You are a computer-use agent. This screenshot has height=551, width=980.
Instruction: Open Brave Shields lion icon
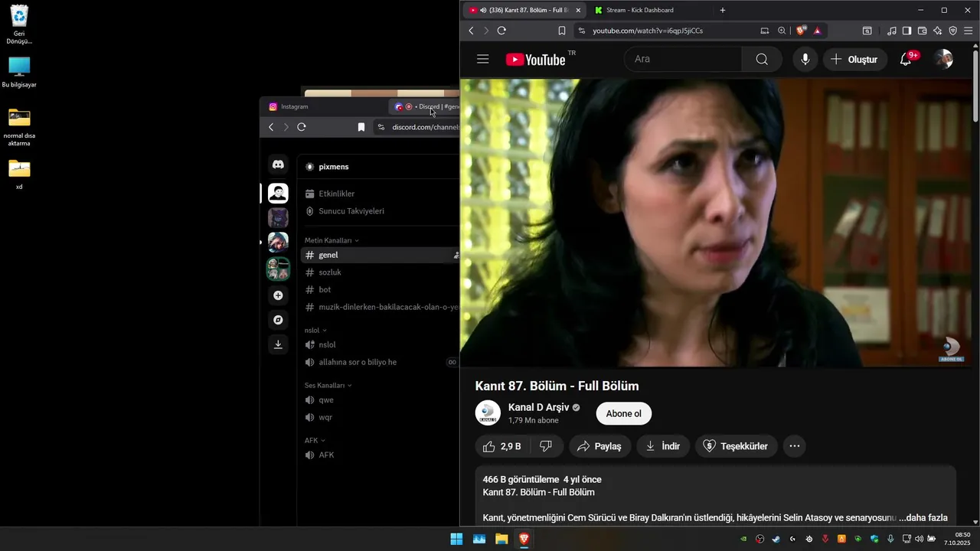point(802,31)
